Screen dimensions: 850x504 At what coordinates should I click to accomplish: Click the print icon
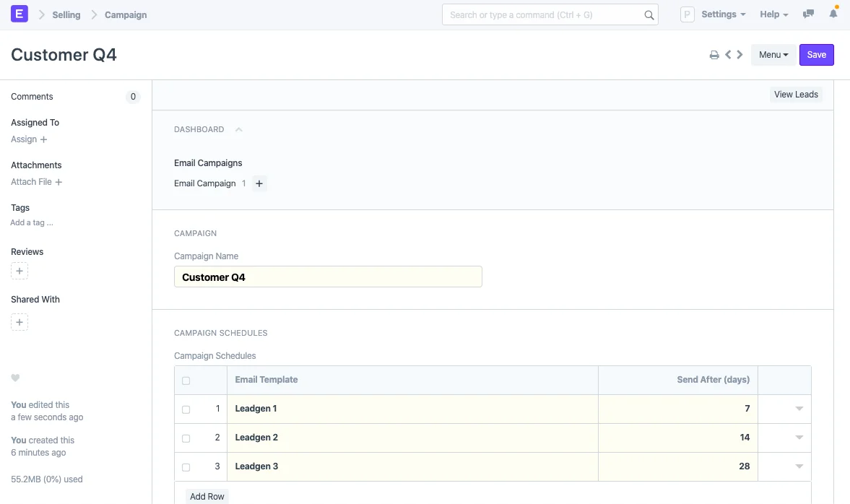coord(714,54)
